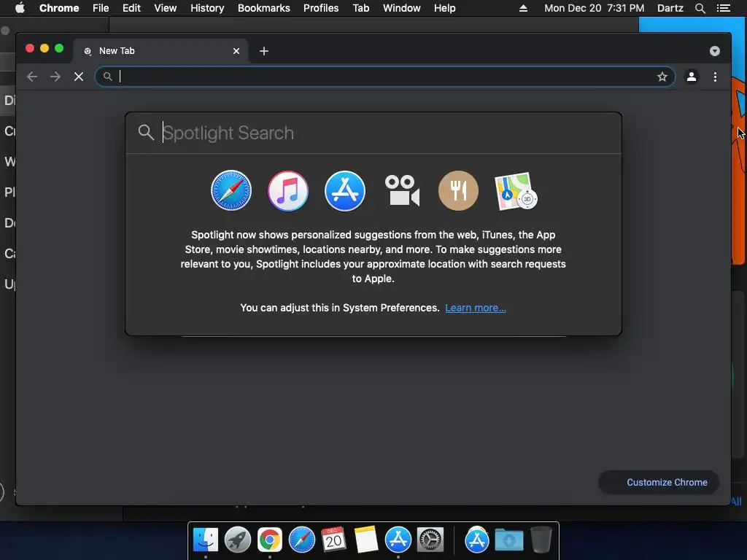Click the Customize Chrome button
The image size is (747, 560).
(x=659, y=483)
